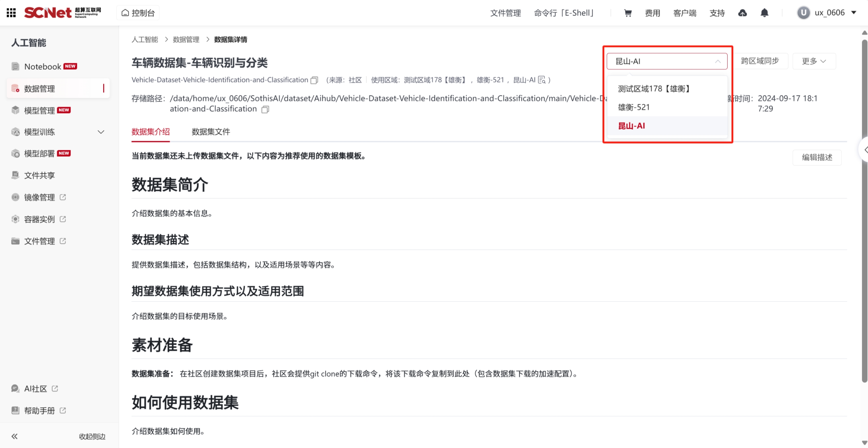Image resolution: width=868 pixels, height=448 pixels.
Task: Click the 跨区域同步 button
Action: click(760, 61)
